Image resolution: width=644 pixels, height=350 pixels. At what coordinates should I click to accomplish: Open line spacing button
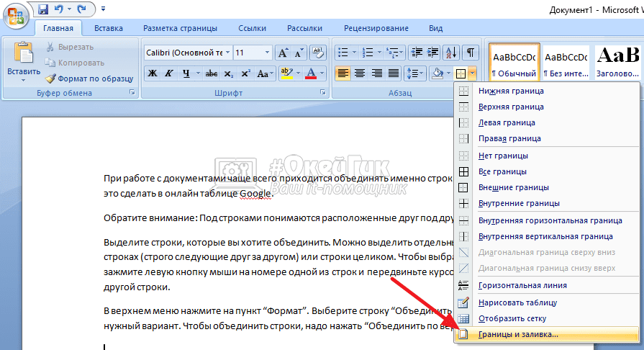pyautogui.click(x=414, y=73)
